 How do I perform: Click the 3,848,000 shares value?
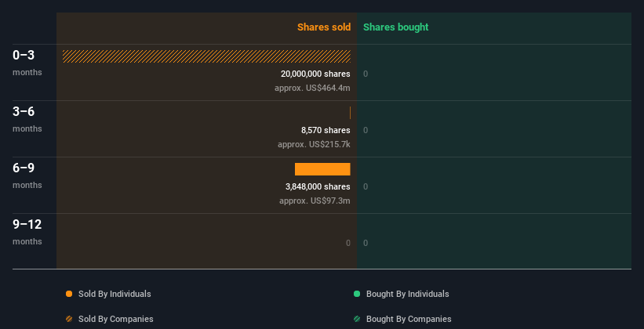click(318, 186)
